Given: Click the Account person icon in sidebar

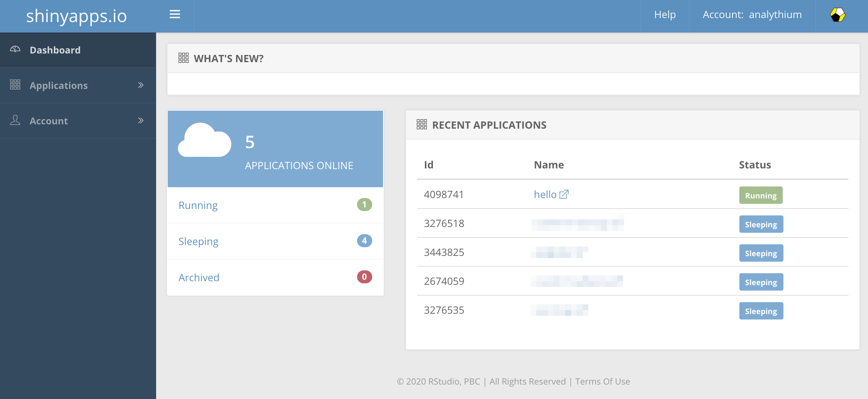Looking at the screenshot, I should coord(15,120).
